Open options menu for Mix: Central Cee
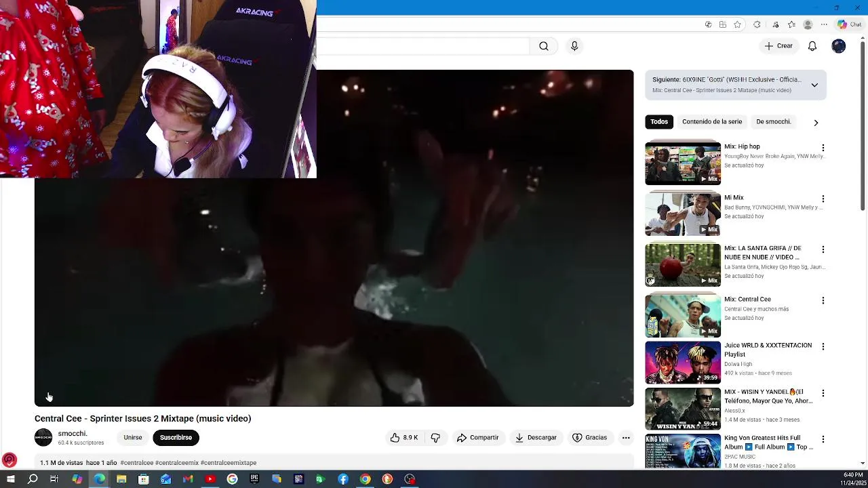 click(x=823, y=300)
